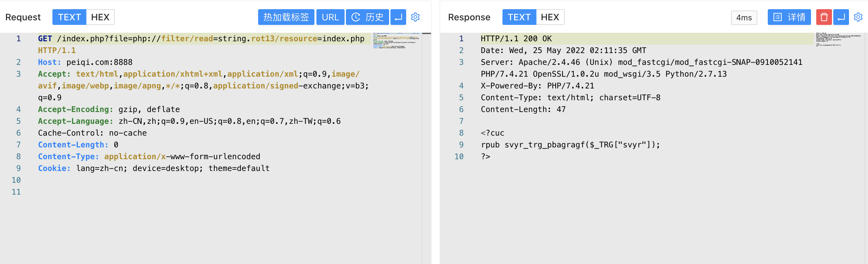Click the Content-Type: text/html response line
This screenshot has height=264, width=868.
click(x=571, y=98)
